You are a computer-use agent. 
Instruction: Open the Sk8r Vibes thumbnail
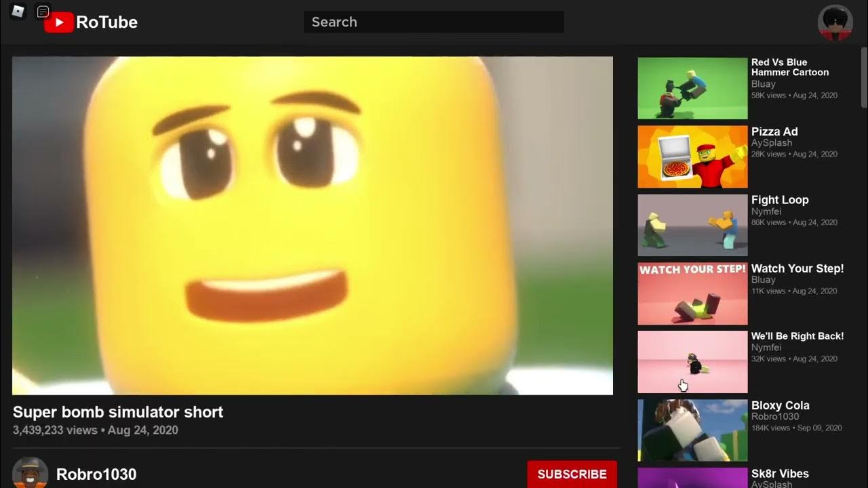[692, 478]
